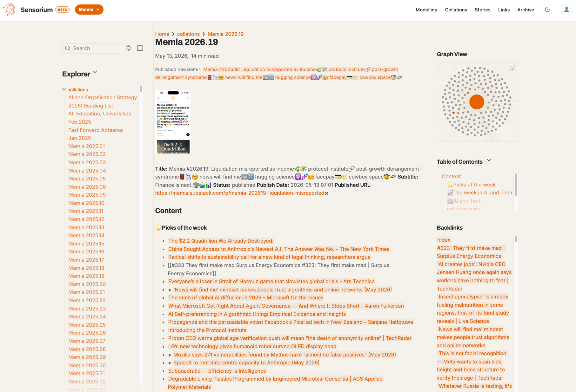Image resolution: width=576 pixels, height=392 pixels.
Task: Open 'Subquadratic — Efficiency is Intelligence' link
Action: click(x=217, y=371)
